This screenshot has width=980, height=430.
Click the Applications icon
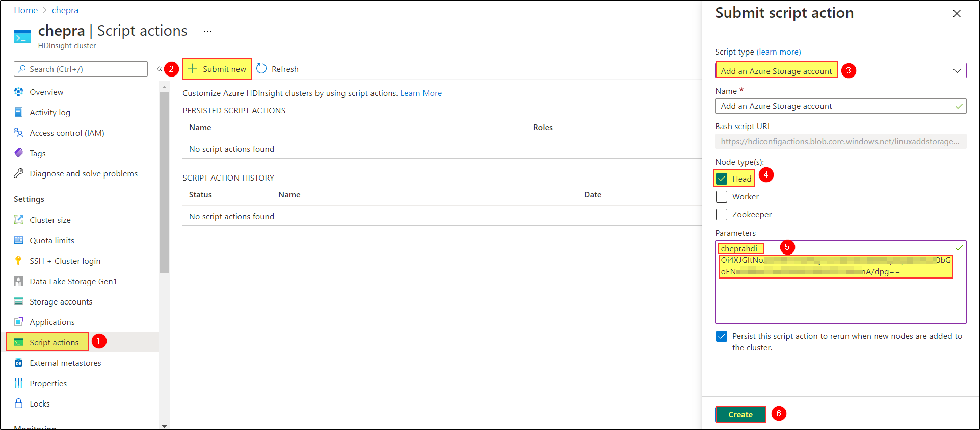(19, 322)
